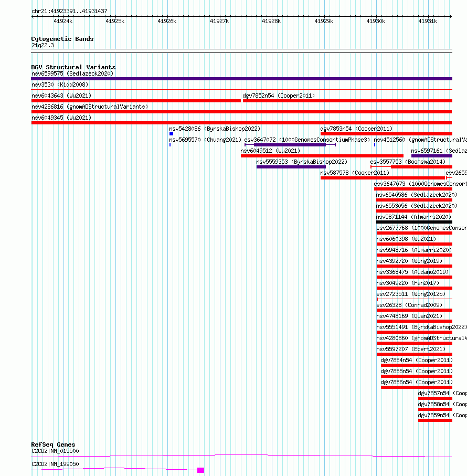Image resolution: width=467 pixels, height=476 pixels.
Task: Select nsv6540586 (Sedlazeck2020) label
Action: point(417,195)
